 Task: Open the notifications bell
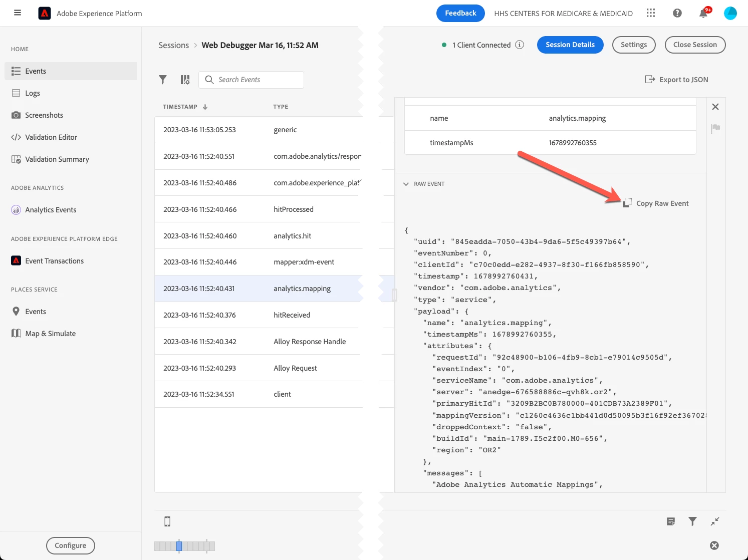703,13
